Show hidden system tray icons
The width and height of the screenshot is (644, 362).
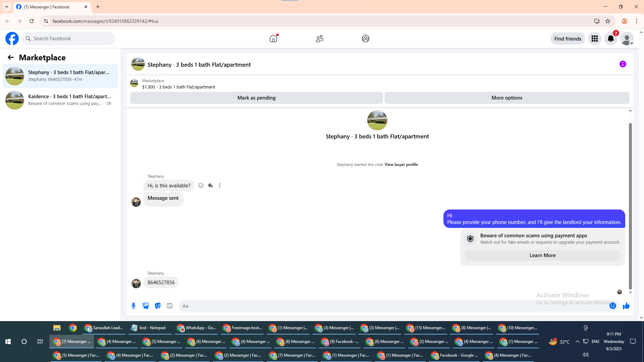tap(577, 342)
